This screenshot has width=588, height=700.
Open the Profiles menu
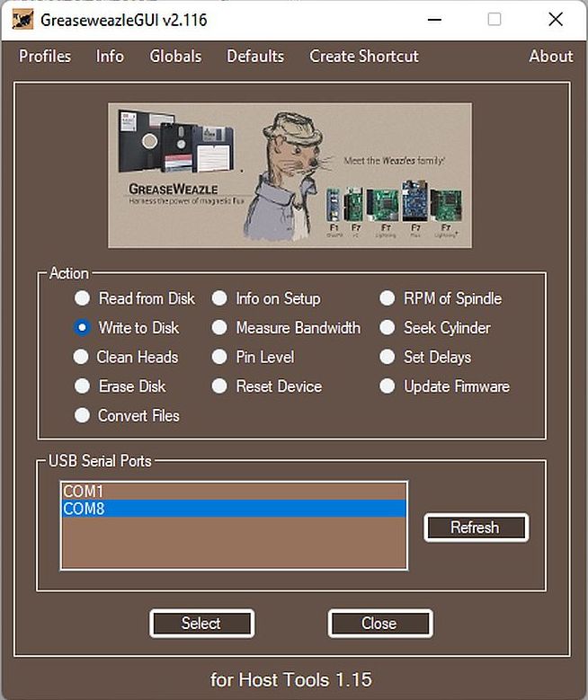coord(45,56)
